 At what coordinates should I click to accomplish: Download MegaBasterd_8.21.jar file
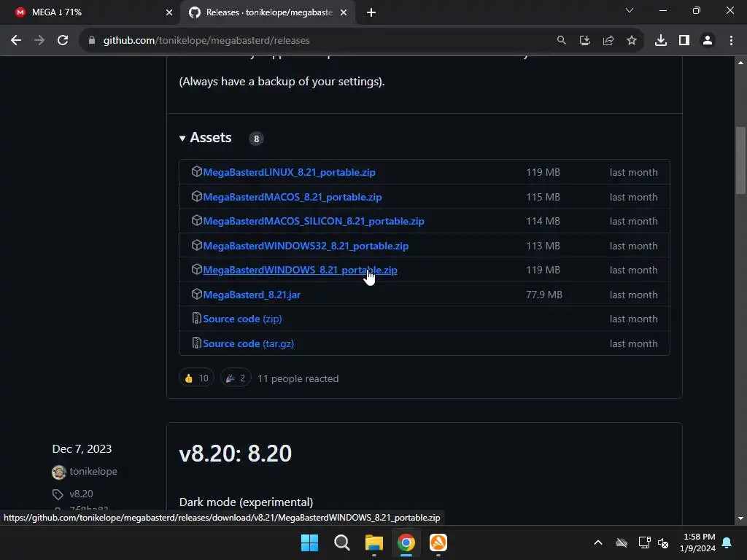pos(252,295)
